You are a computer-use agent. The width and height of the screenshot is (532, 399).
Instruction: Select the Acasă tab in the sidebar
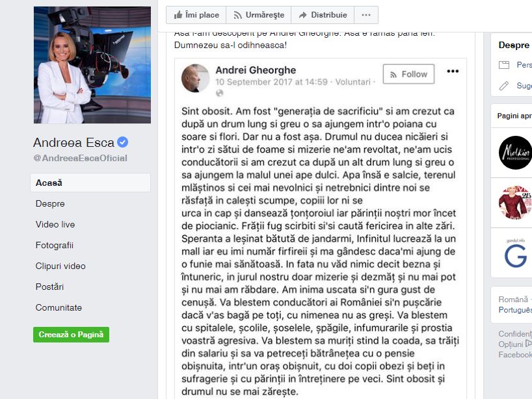click(90, 183)
